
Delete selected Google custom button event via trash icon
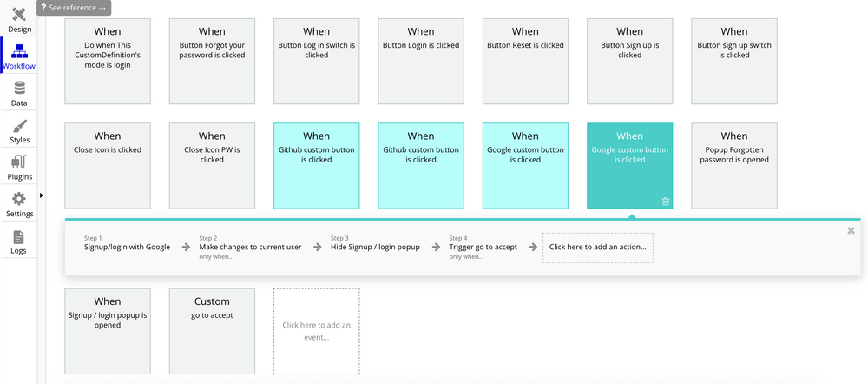coord(666,202)
